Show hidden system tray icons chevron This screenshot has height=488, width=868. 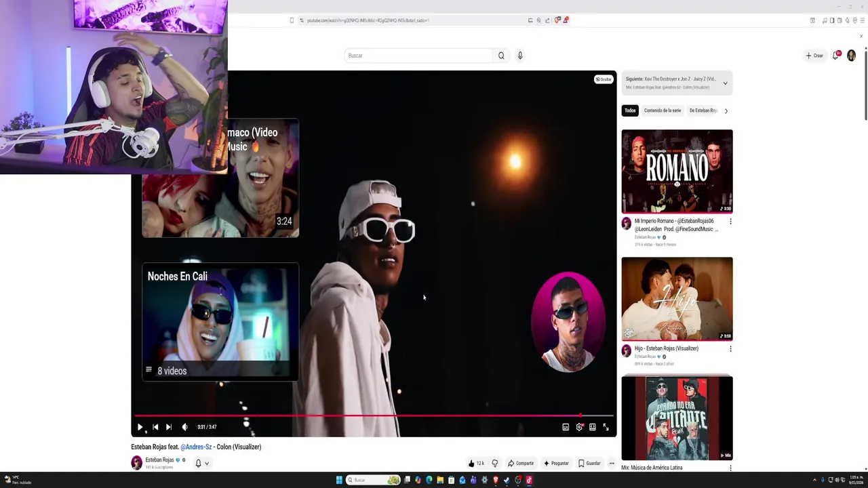814,480
